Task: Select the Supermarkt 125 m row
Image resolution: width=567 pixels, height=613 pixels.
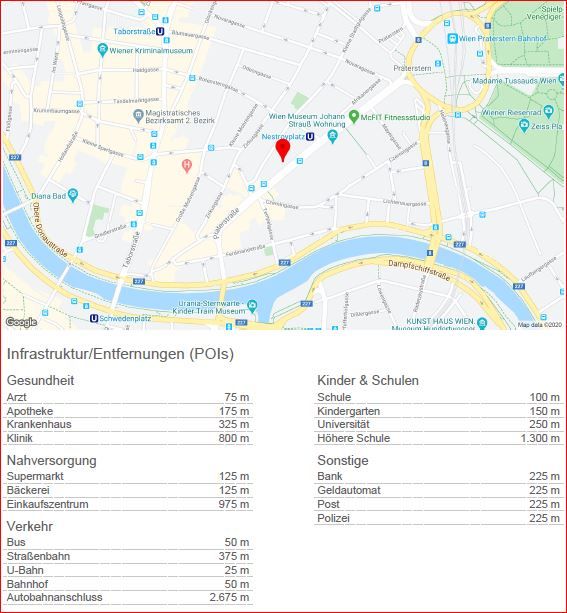Action: point(128,476)
